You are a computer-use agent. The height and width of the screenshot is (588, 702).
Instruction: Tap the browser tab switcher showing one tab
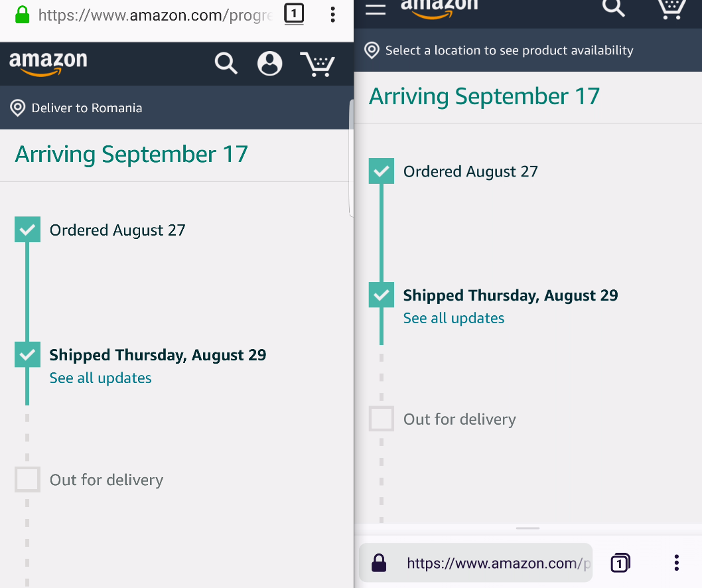[x=293, y=14]
